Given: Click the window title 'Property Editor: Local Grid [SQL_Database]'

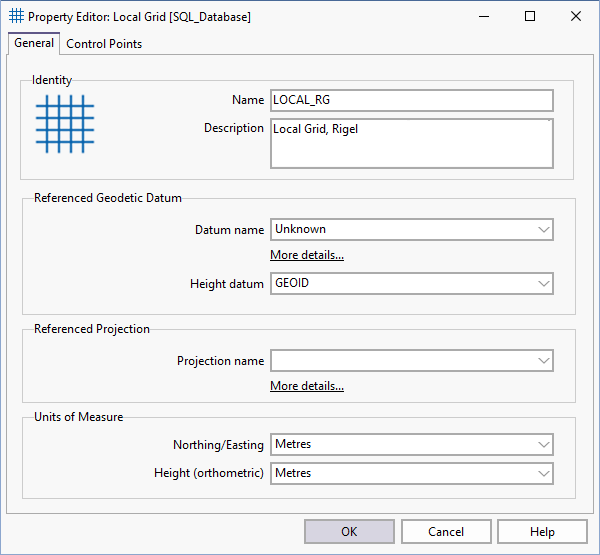Looking at the screenshot, I should (139, 17).
